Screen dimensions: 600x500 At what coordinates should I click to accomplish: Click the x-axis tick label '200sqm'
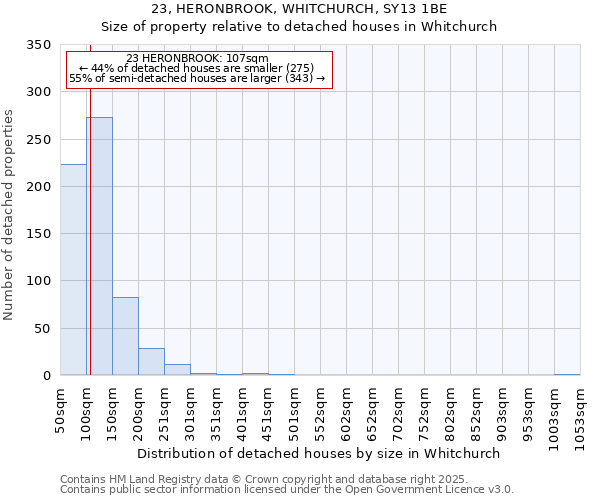pos(139,415)
